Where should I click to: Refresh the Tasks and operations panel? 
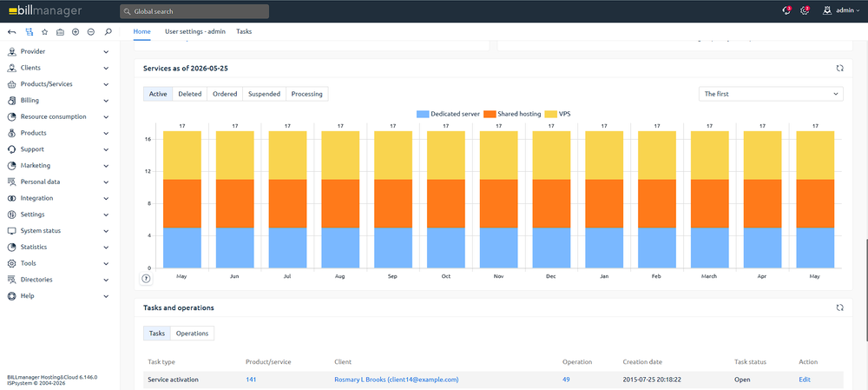point(839,307)
